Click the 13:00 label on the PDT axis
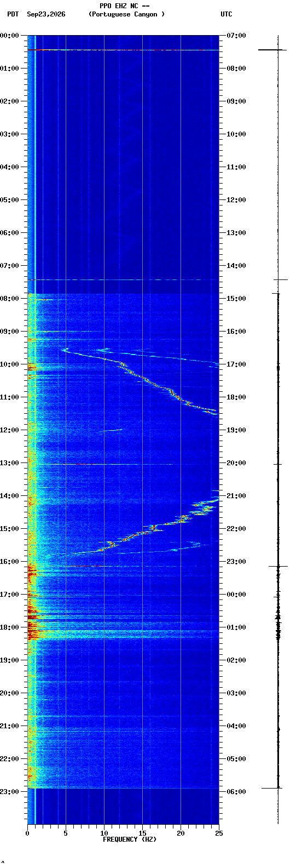 (10, 463)
